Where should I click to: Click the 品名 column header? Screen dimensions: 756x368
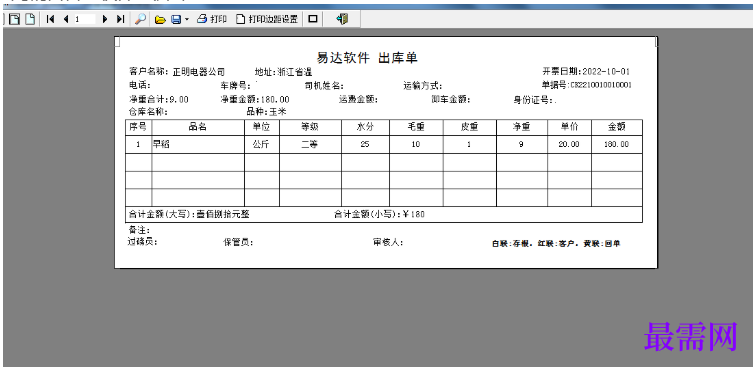198,127
